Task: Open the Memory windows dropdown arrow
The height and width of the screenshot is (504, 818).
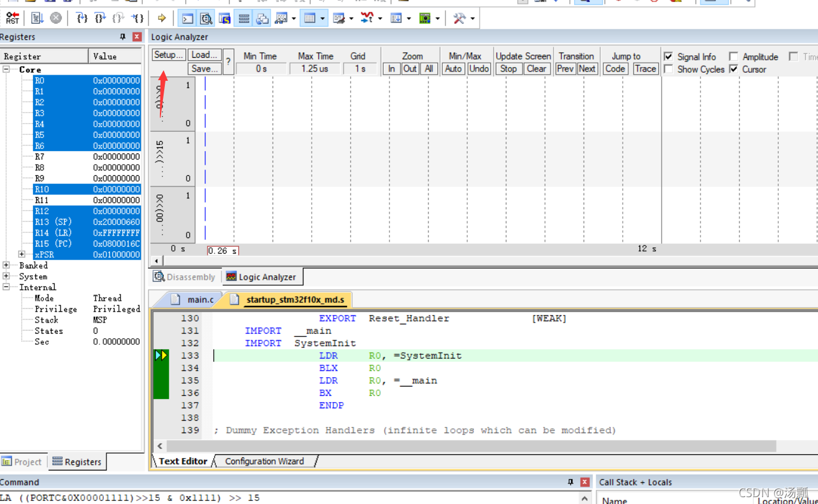Action: tap(322, 19)
